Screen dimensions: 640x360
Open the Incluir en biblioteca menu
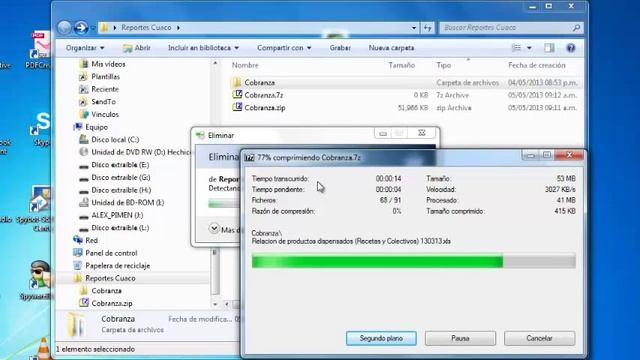pos(203,48)
